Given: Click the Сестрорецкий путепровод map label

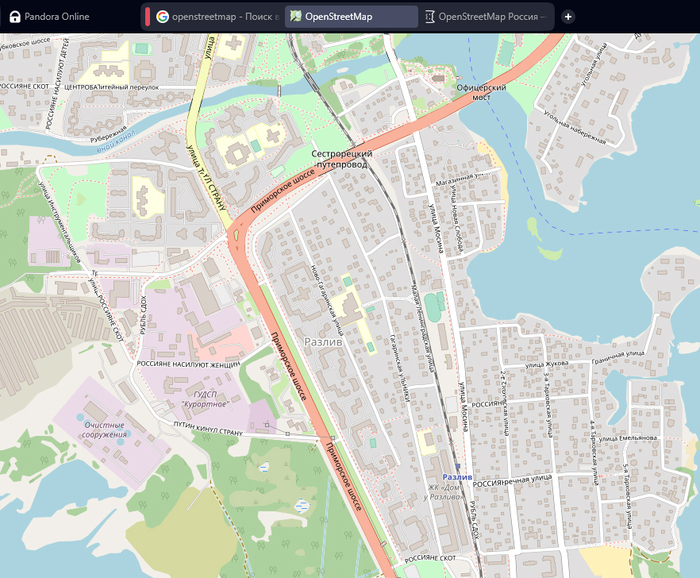Looking at the screenshot, I should pos(342,159).
